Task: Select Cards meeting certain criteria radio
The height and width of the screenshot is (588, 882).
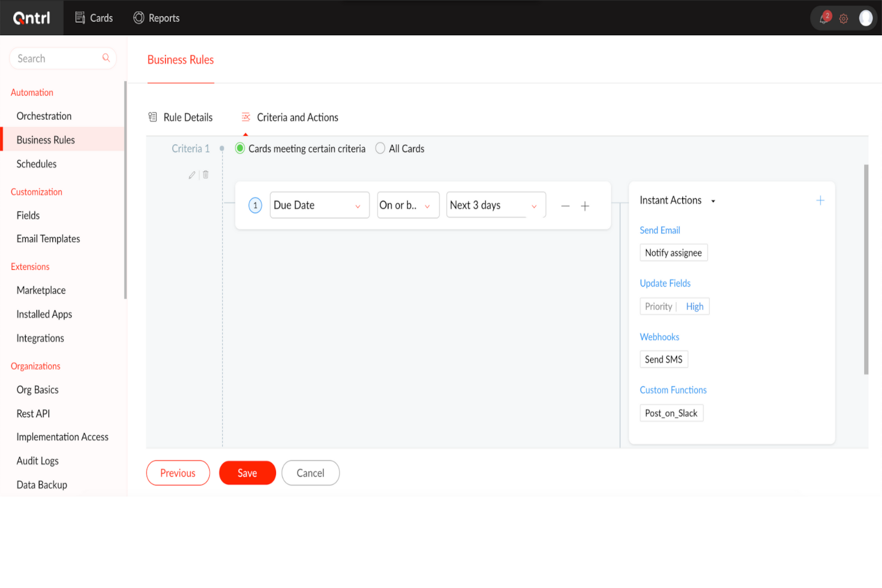Action: (x=240, y=148)
